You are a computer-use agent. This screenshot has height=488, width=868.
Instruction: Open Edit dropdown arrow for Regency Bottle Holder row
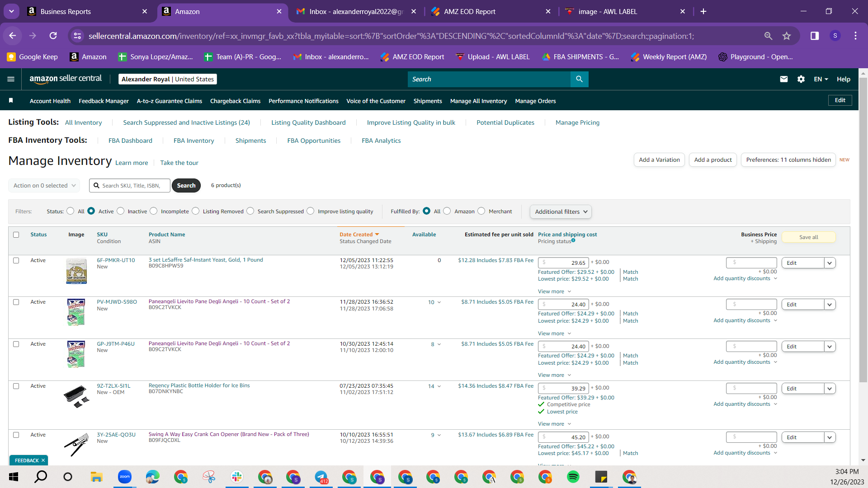pyautogui.click(x=830, y=389)
